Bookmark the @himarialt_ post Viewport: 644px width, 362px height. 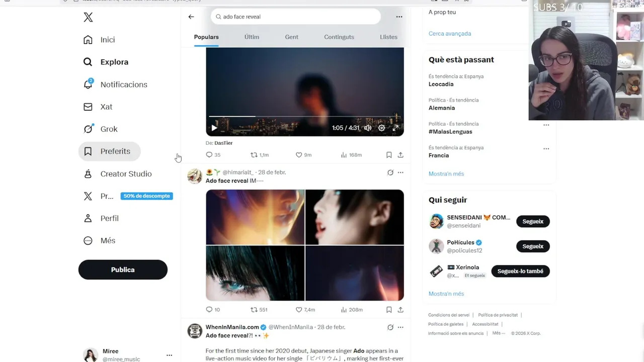(x=389, y=310)
